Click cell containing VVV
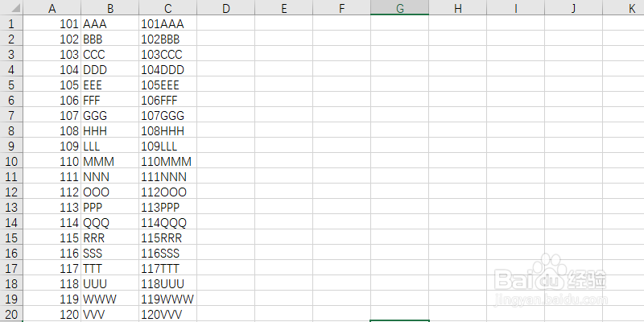Screen dimensions: 644x322 [110, 313]
